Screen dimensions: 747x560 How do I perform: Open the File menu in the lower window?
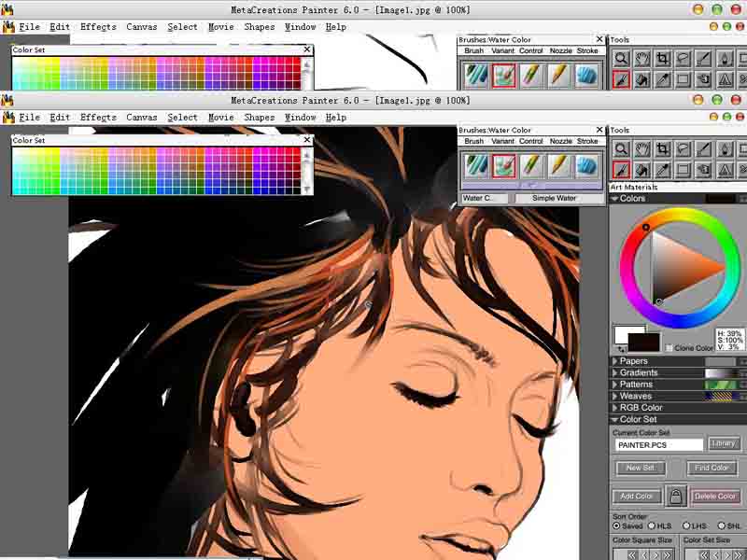pyautogui.click(x=29, y=118)
